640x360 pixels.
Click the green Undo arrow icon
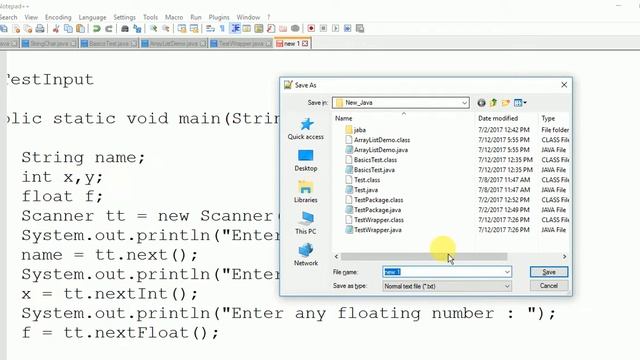[97, 29]
